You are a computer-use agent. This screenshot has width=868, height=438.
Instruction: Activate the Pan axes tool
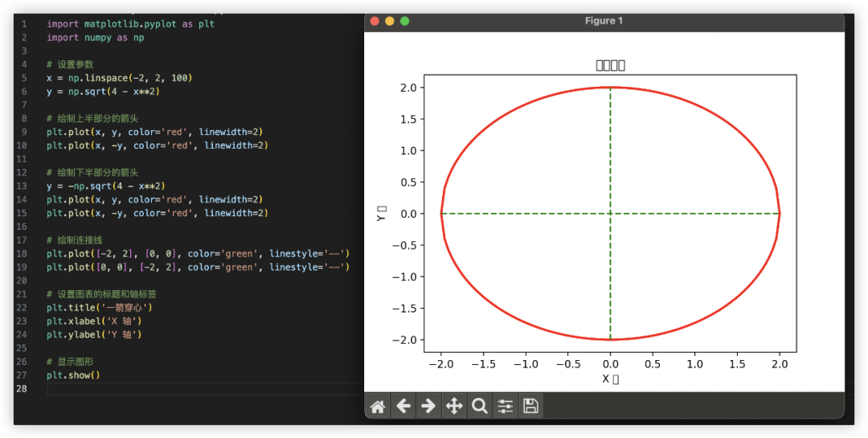tap(454, 407)
